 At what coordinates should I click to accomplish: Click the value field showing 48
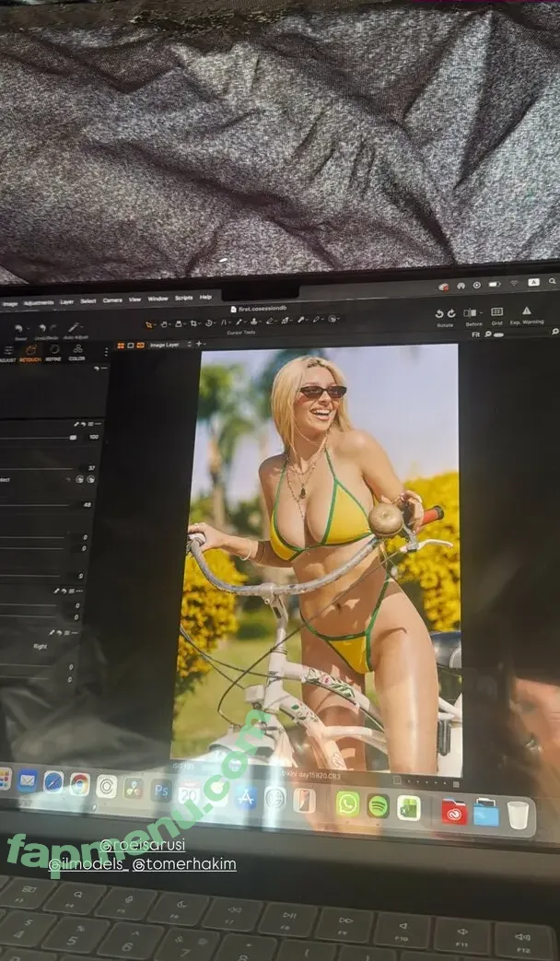click(87, 504)
